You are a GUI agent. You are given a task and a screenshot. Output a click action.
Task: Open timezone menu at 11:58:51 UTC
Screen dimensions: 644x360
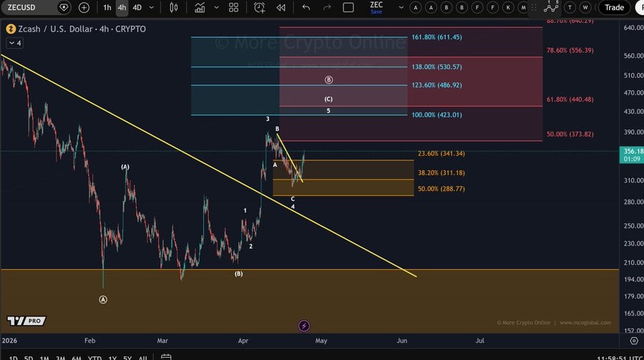click(620, 358)
